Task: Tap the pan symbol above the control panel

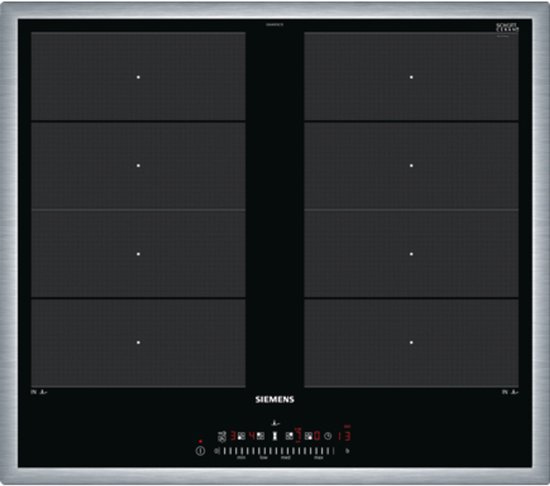Action: [276, 423]
